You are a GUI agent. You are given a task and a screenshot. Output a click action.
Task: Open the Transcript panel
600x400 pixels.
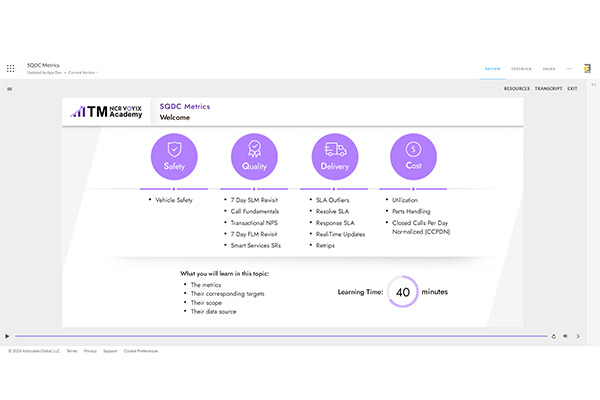tap(548, 89)
